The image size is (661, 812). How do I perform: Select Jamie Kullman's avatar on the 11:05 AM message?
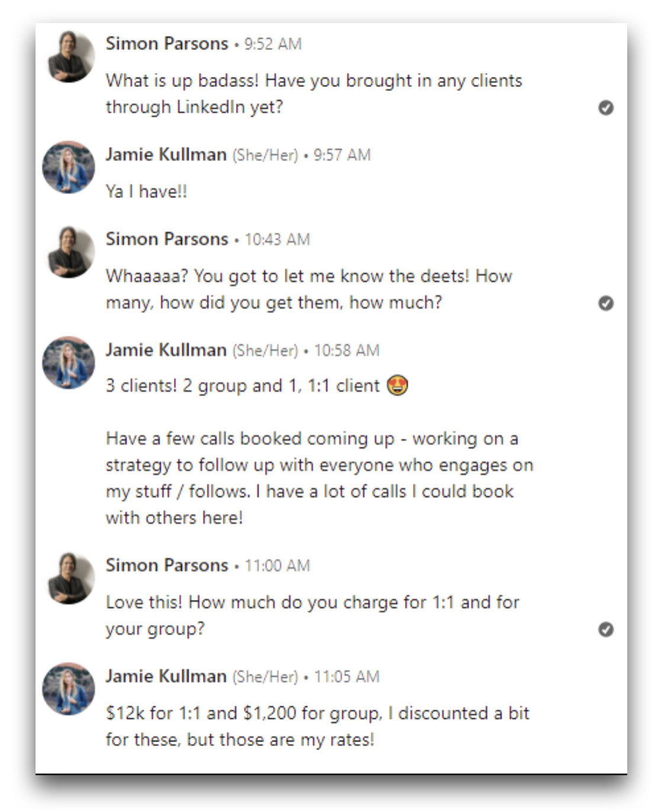click(x=69, y=689)
